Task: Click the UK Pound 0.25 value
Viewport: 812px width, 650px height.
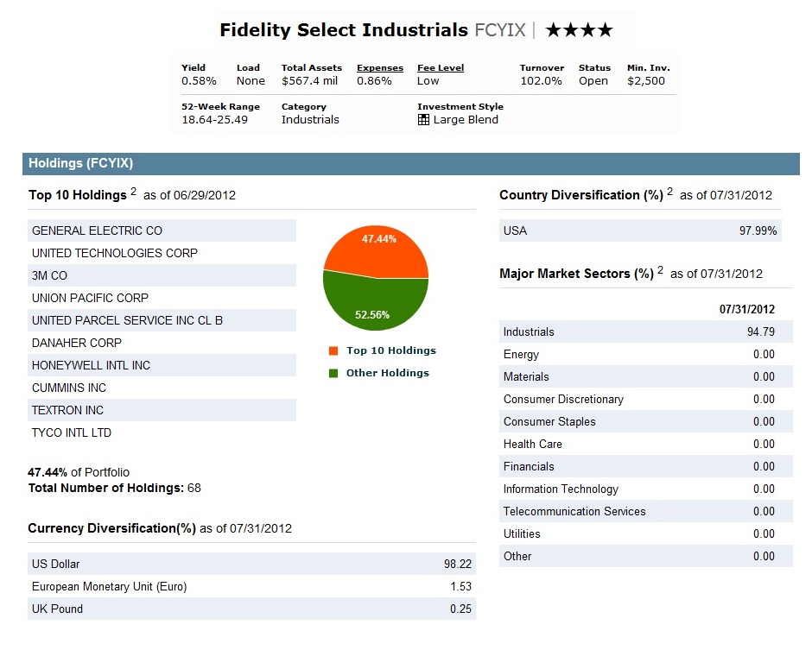Action: [x=460, y=609]
